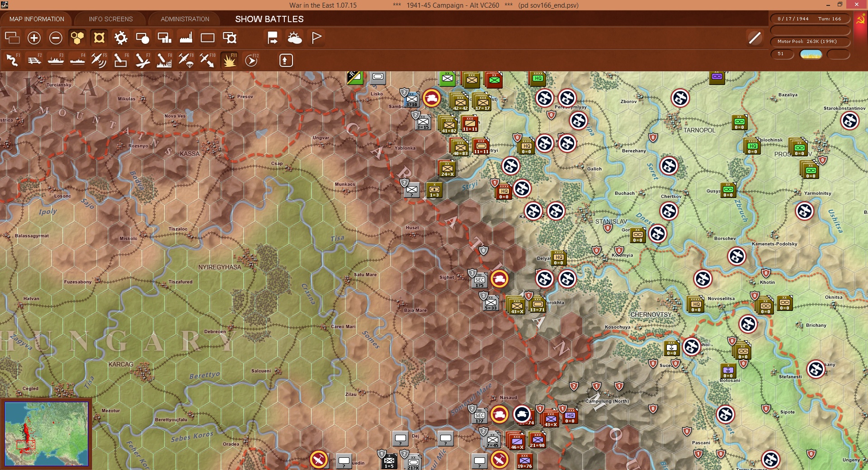Select the unit counter labeled 42=42

pos(460,102)
